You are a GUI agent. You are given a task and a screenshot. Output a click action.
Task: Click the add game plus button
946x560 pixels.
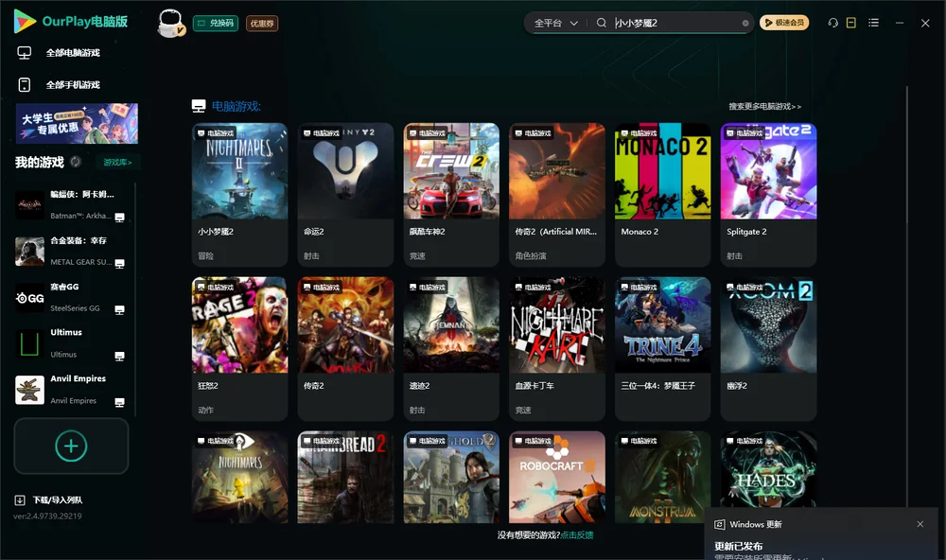pyautogui.click(x=71, y=446)
